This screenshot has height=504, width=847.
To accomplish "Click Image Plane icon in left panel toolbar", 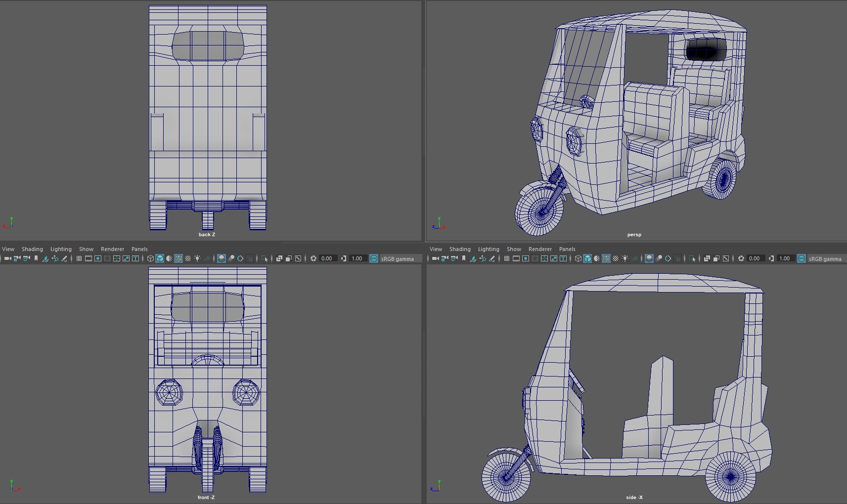I will (x=45, y=258).
